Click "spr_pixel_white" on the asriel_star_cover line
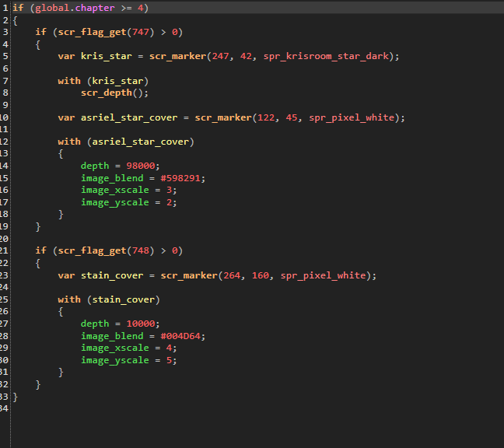This screenshot has width=504, height=448. click(352, 117)
